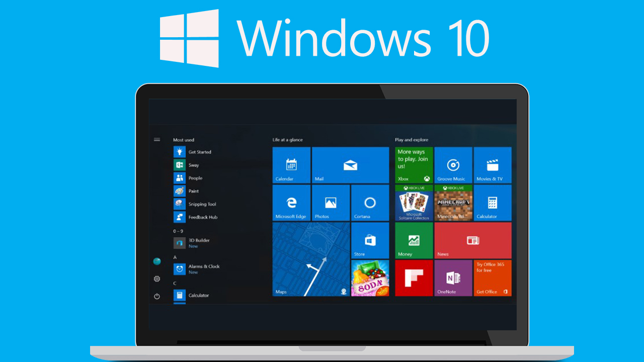Launch Microsoft Solitaire Collection tile
The width and height of the screenshot is (644, 362).
[414, 203]
